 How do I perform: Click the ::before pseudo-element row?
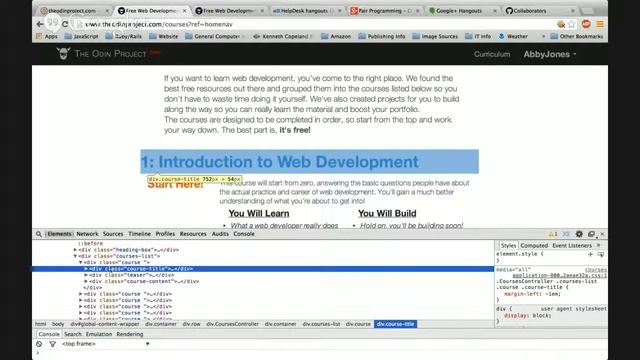91,244
